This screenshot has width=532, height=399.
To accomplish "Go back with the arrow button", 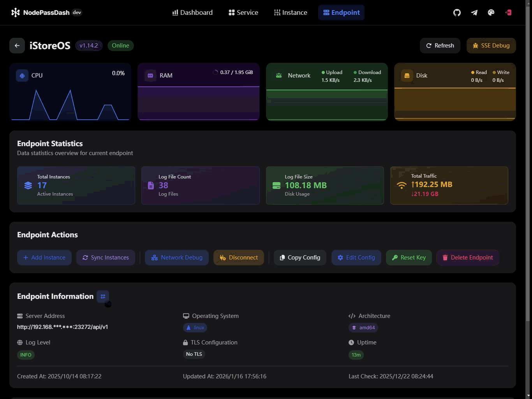I will [17, 46].
